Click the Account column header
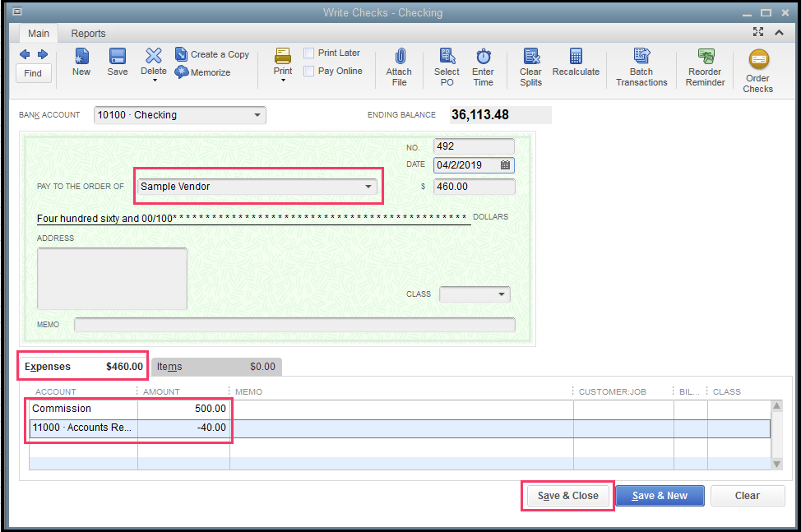This screenshot has height=532, width=801. click(x=56, y=391)
